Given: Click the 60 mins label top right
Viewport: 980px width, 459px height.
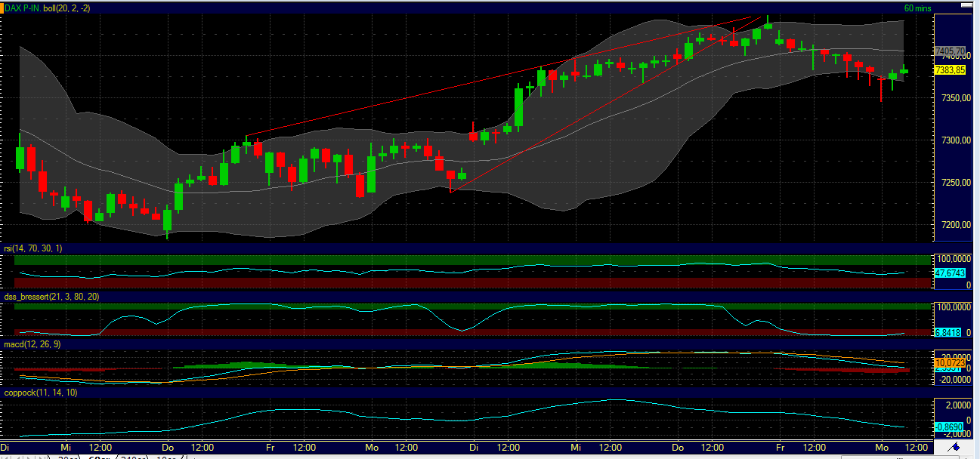Looking at the screenshot, I should [917, 8].
